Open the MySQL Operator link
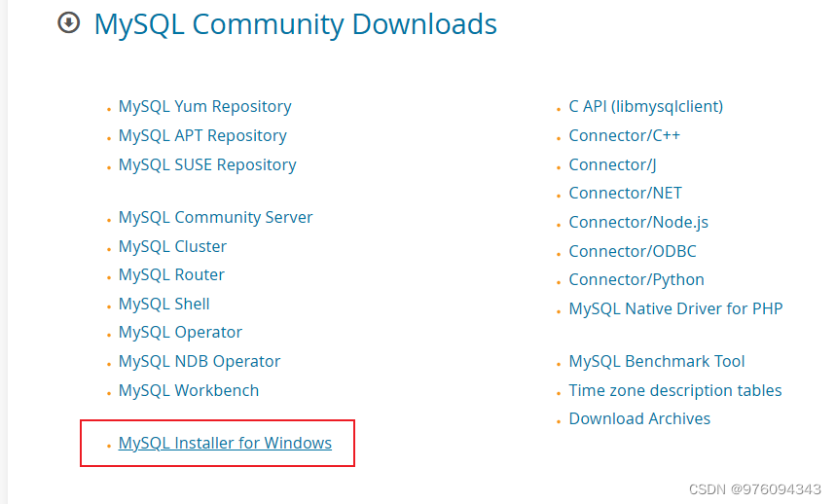This screenshot has width=836, height=504. pyautogui.click(x=180, y=333)
